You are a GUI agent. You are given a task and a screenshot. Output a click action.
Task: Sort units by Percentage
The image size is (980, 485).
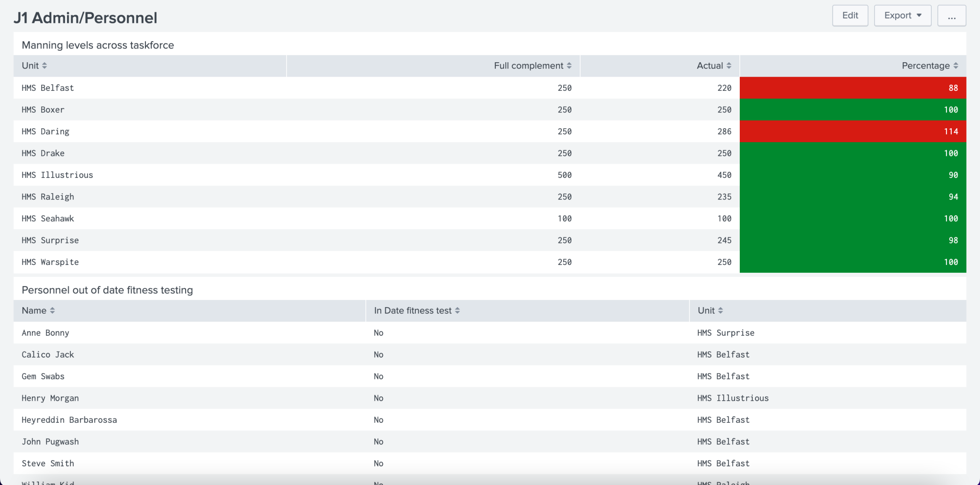(x=956, y=66)
